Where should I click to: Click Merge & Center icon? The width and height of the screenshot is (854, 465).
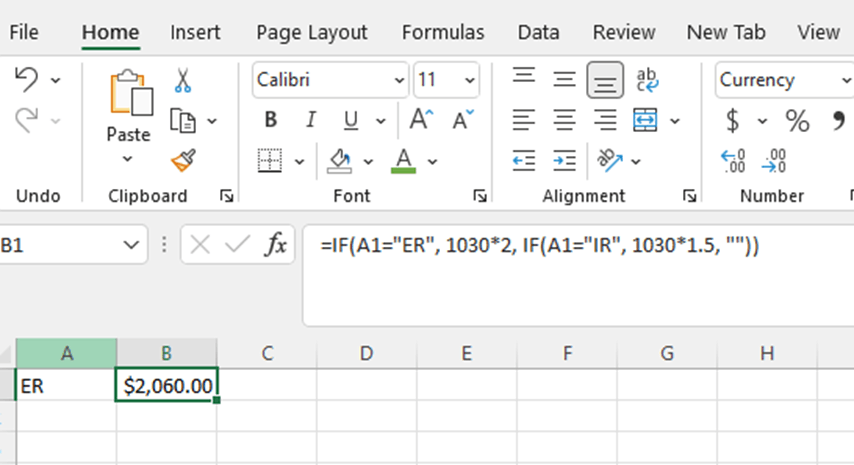point(645,120)
